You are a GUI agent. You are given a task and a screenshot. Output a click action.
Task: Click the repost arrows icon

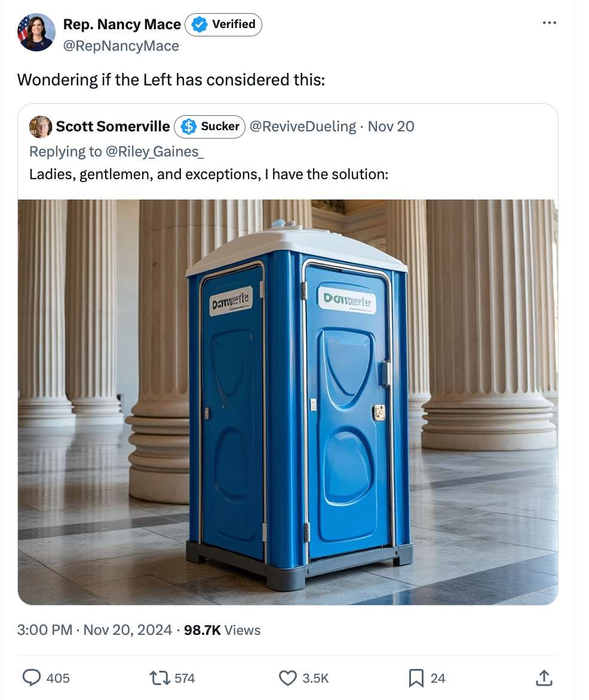tap(159, 678)
